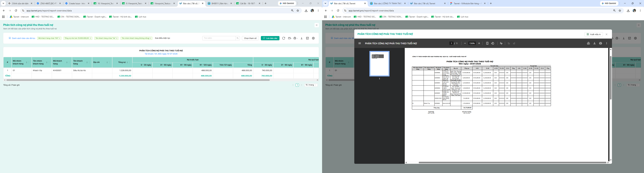Switch to the Create Issue browser tab
Screen dimensions: 644x173
pos(77,4)
